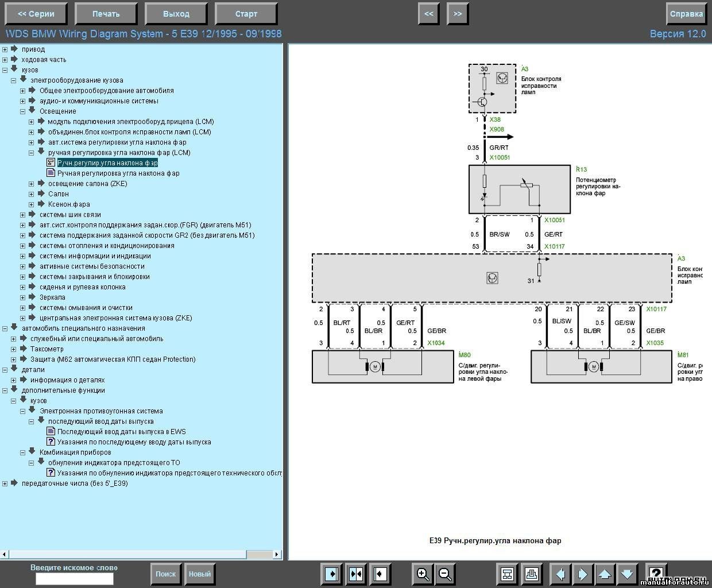Image resolution: width=712 pixels, height=588 pixels.
Task: Click the motor symbol in M80 block
Action: pos(375,366)
